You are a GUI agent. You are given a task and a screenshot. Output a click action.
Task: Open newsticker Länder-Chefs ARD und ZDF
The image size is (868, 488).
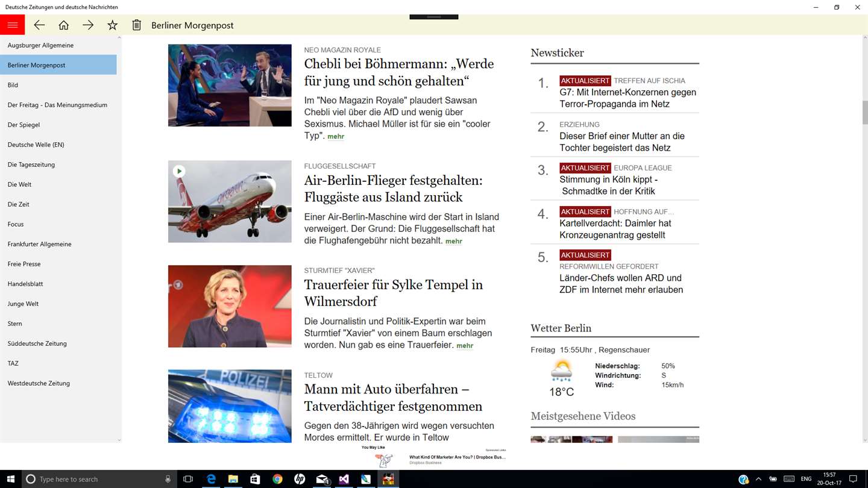click(x=621, y=284)
